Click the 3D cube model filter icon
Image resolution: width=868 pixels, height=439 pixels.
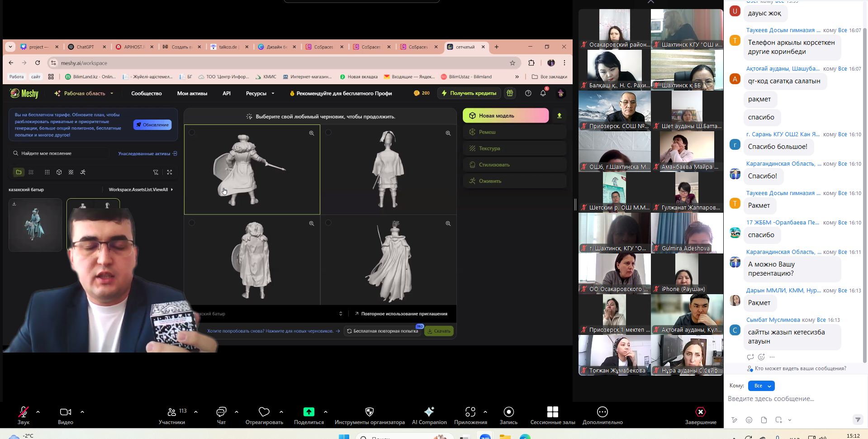pyautogui.click(x=59, y=172)
